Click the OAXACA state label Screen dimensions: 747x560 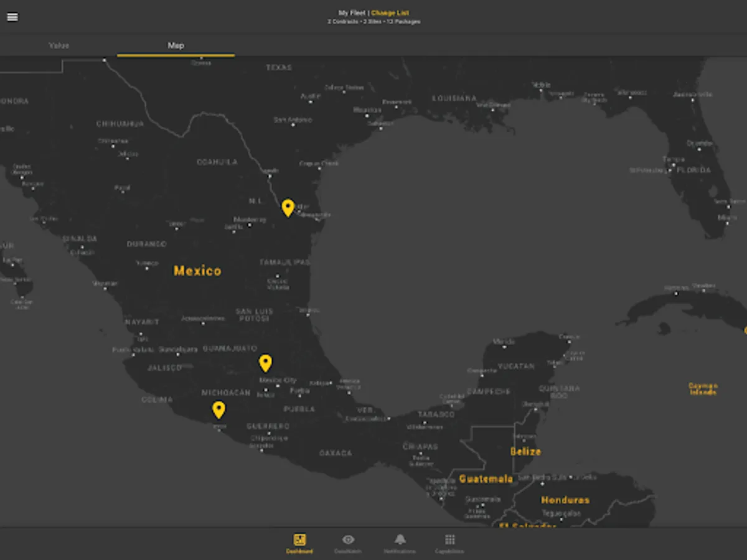coord(336,453)
